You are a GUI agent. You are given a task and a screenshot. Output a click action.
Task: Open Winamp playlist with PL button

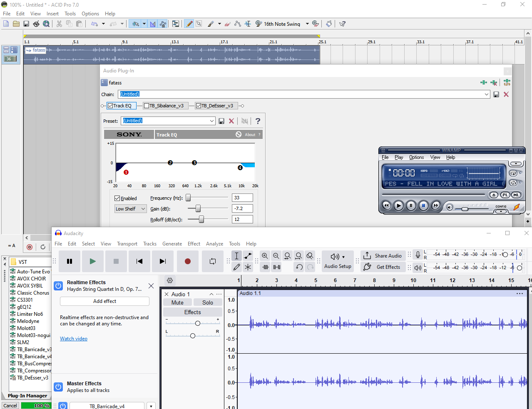(505, 195)
